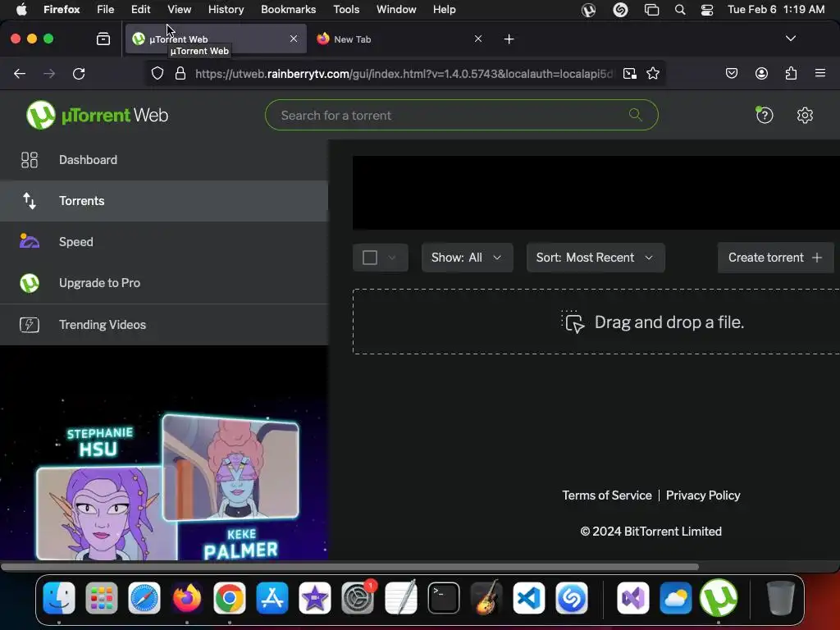Open the list all tabs chevron
Screen dimensions: 840x630
[791, 39]
